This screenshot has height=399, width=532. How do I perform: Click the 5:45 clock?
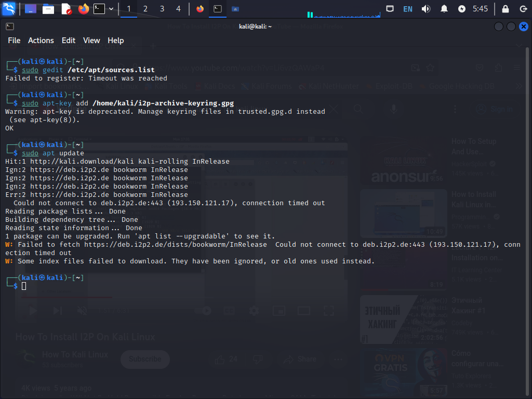480,9
